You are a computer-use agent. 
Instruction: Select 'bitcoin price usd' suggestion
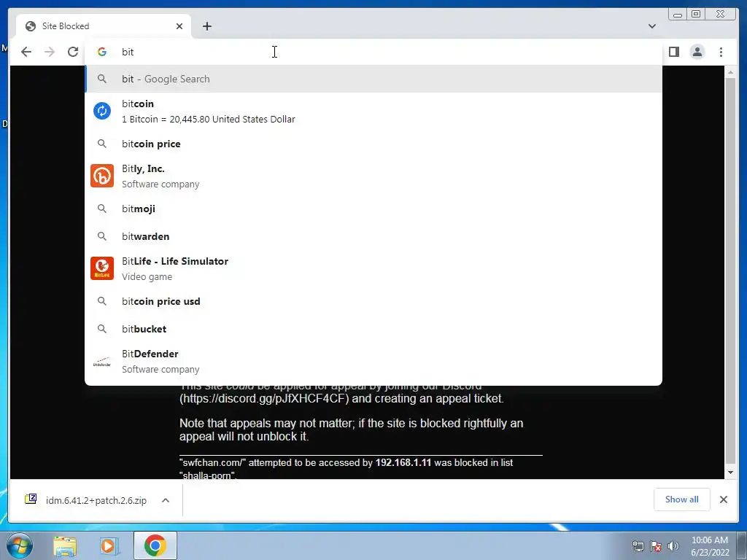click(x=373, y=301)
